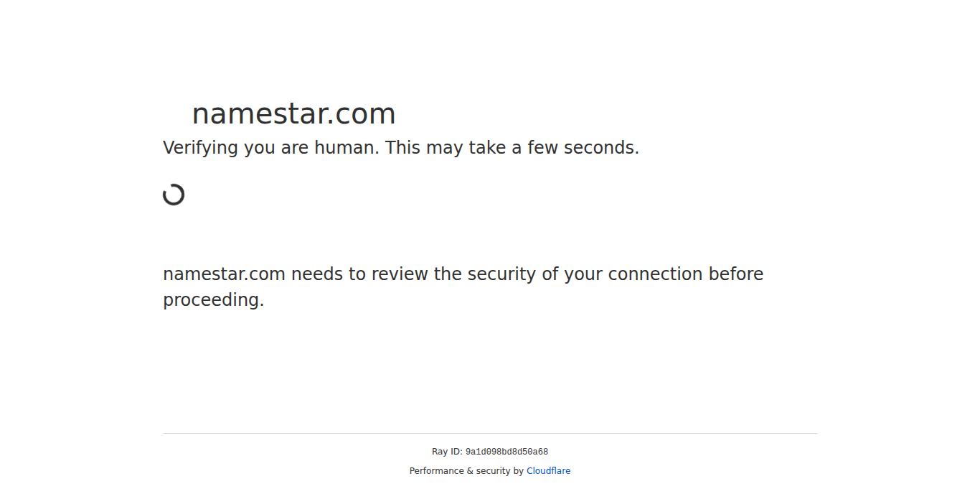Click the horizontal divider above the footer
980x489 pixels.
pos(490,433)
